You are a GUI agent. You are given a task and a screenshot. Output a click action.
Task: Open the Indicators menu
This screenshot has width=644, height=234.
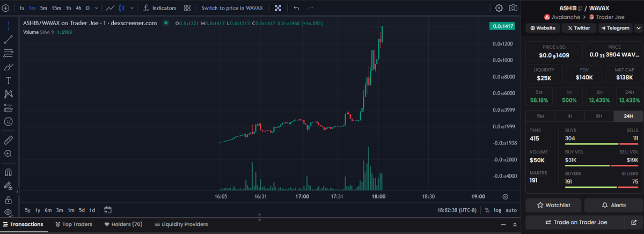[x=160, y=8]
